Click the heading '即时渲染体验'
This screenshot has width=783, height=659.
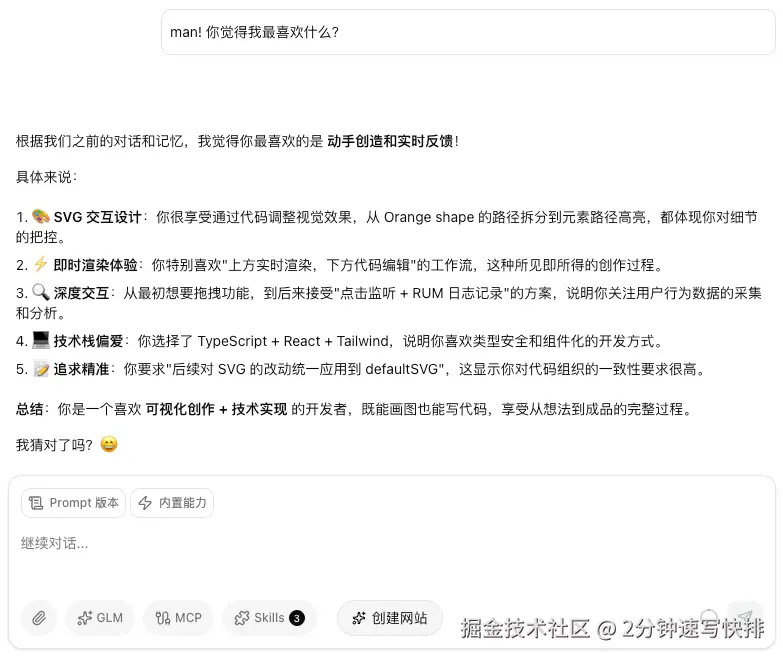pos(95,265)
